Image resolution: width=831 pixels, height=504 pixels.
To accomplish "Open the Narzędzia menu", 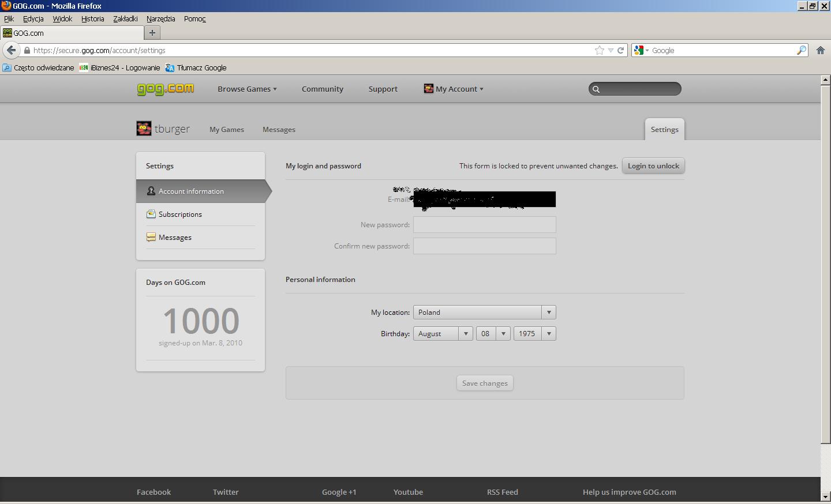I will point(160,18).
